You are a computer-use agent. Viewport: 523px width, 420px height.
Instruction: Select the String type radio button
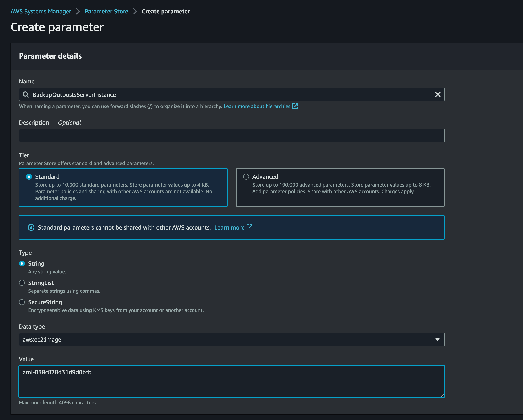coord(22,263)
